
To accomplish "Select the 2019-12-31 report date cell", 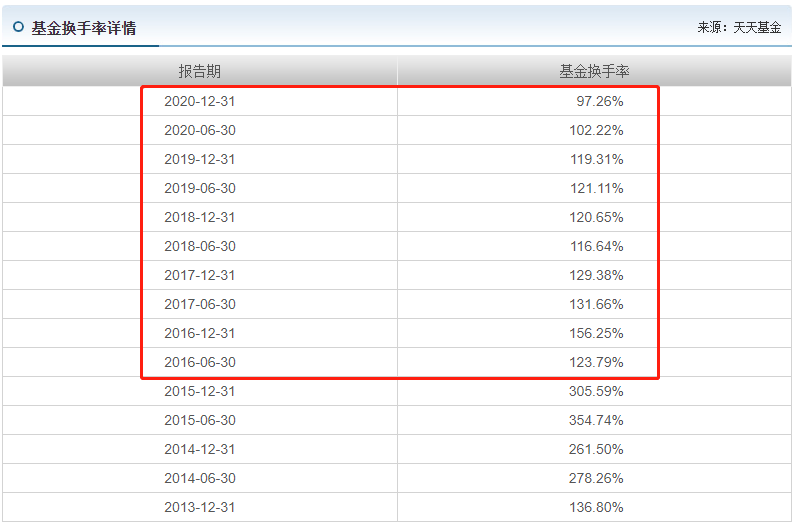I will pyautogui.click(x=200, y=159).
